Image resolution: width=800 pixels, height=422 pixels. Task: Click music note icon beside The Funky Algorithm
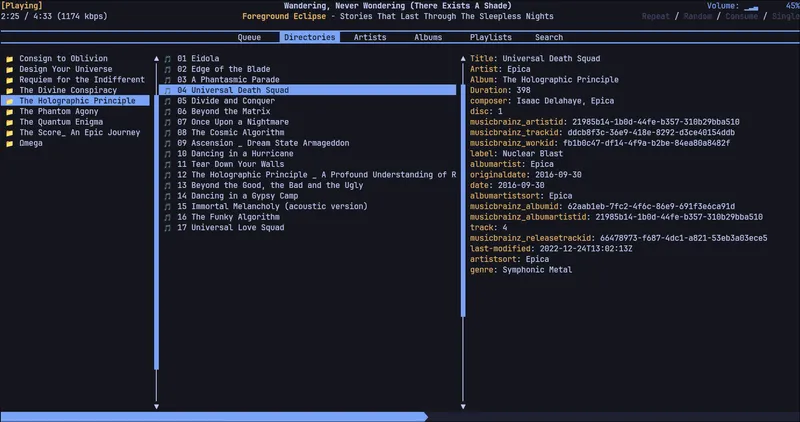(x=167, y=217)
